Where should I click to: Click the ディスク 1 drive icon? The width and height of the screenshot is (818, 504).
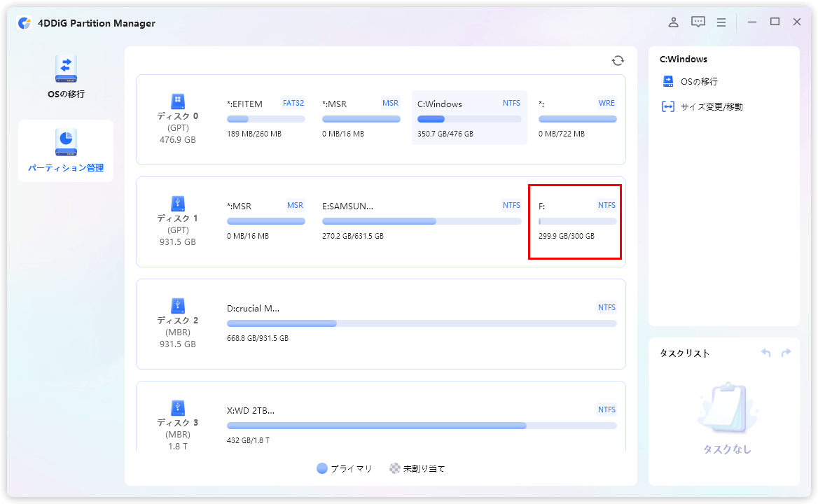tap(178, 203)
